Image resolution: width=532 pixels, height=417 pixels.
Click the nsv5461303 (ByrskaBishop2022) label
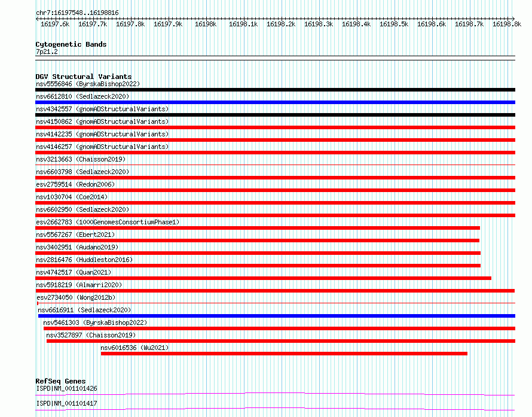pyautogui.click(x=95, y=322)
